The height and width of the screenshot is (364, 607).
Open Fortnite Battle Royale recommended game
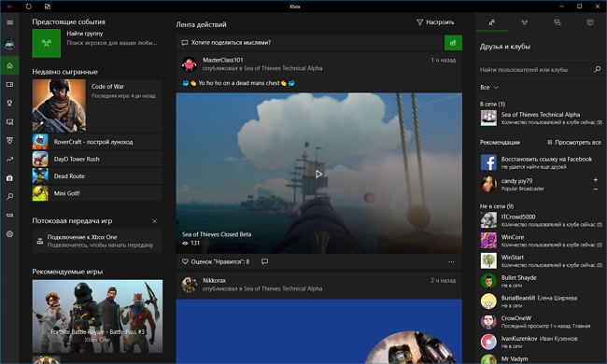click(97, 316)
